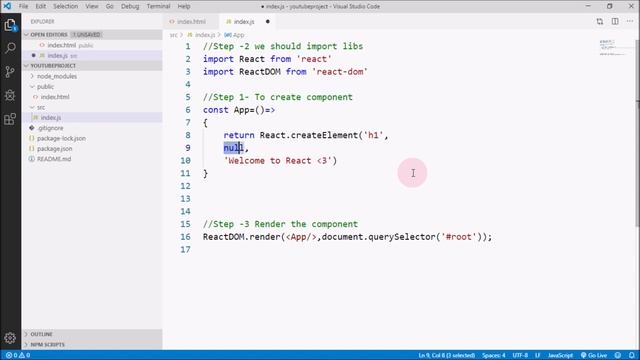Open the Edit menu
Image resolution: width=640 pixels, height=360 pixels.
pos(40,6)
